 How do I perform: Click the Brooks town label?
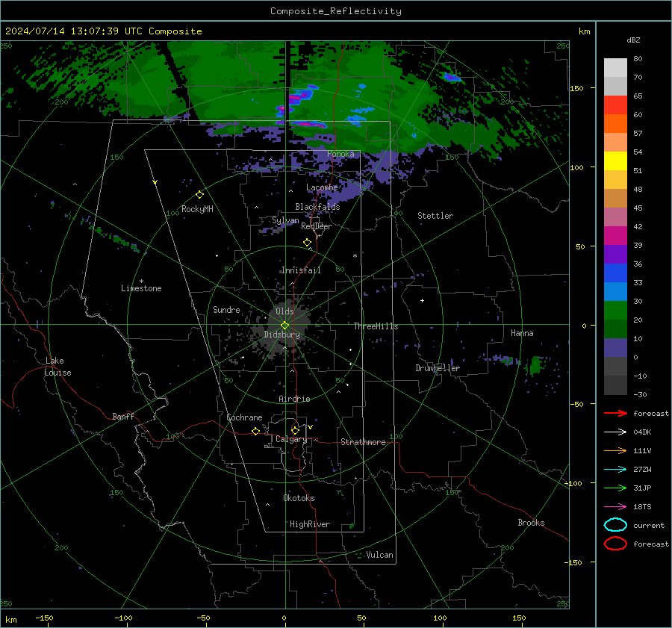(531, 523)
